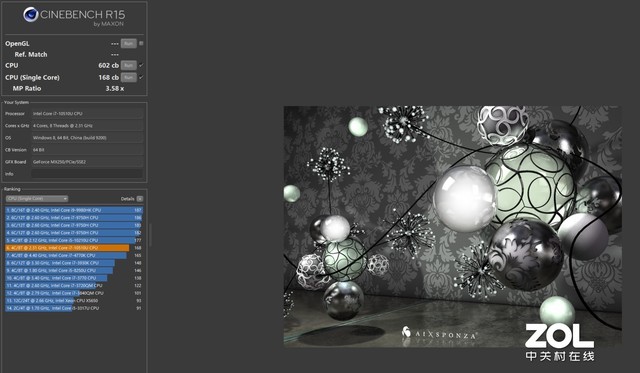Select the Cores x GHz field value
The image size is (640, 373).
click(x=87, y=126)
